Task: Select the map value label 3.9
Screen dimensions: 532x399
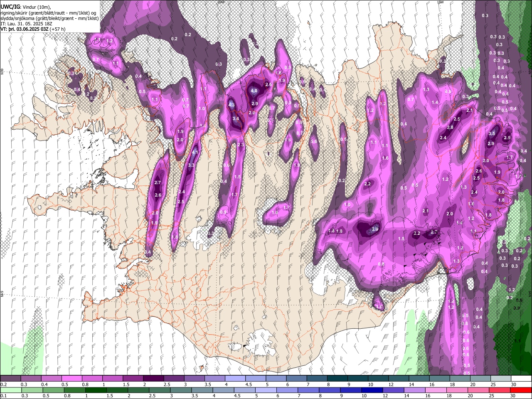Action: [375, 229]
